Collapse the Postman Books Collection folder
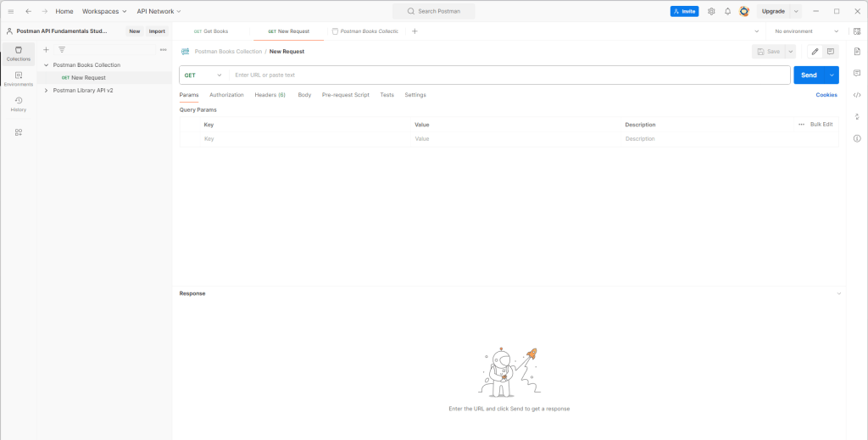The width and height of the screenshot is (868, 440). coord(46,64)
